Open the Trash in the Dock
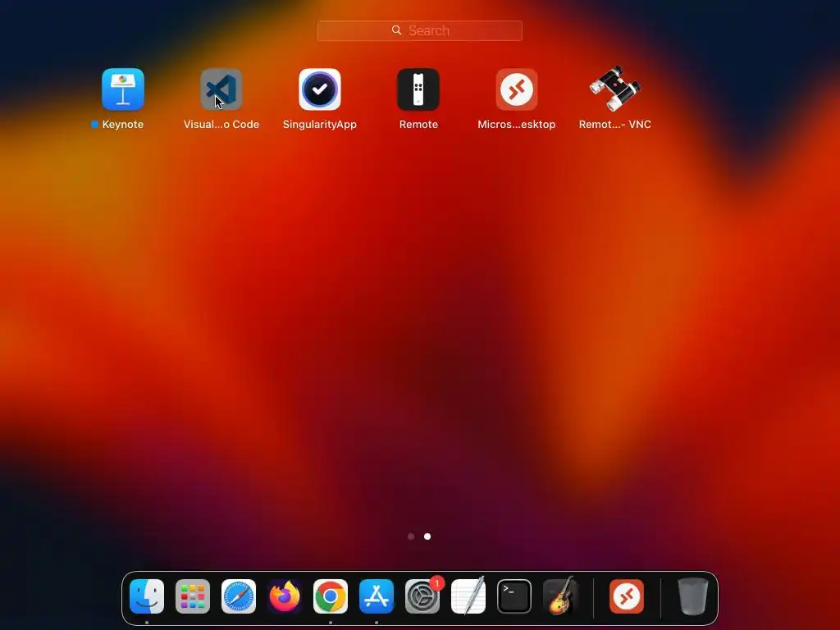Screen dimensions: 840x630 [693, 596]
